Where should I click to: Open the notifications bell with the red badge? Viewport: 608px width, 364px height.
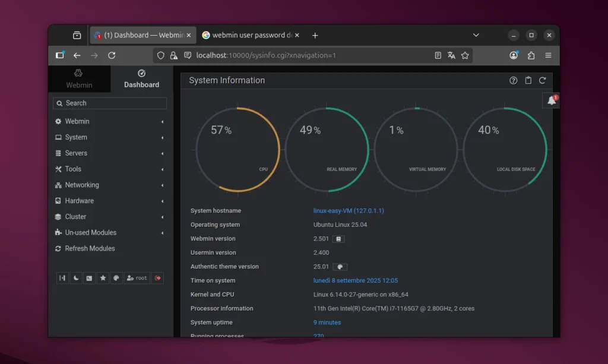point(550,100)
